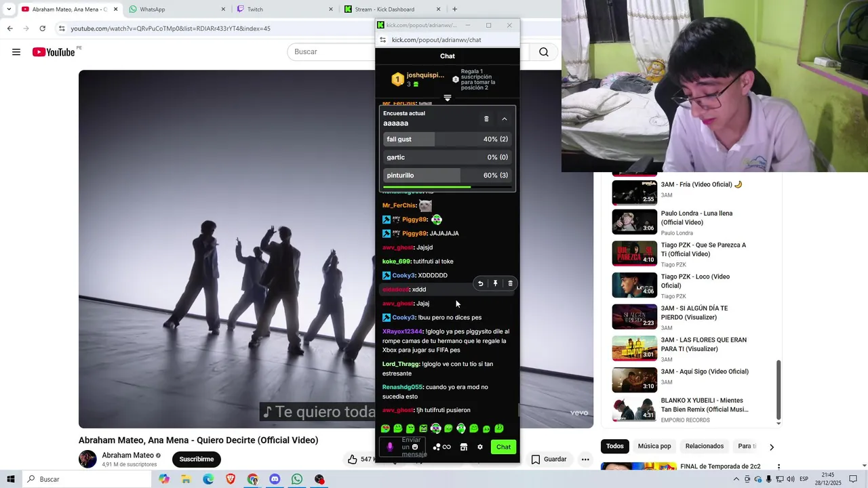This screenshot has width=868, height=488.
Task: Collapse the Encuesta actual poll panel
Action: point(505,119)
